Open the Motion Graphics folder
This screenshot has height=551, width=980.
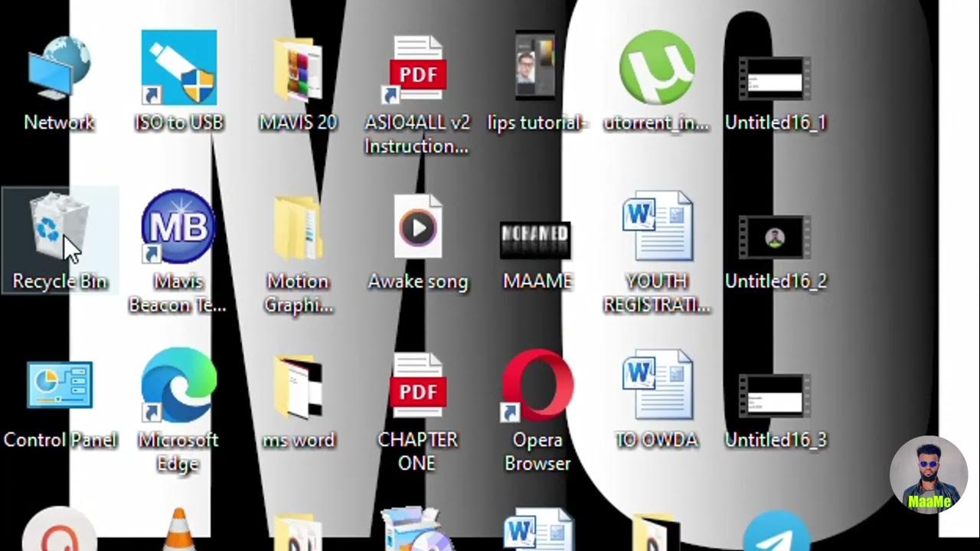pos(298,227)
